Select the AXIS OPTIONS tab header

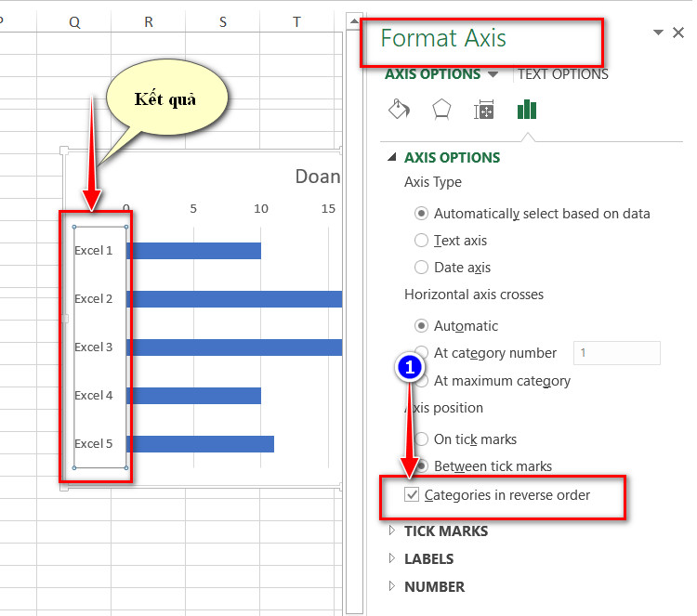coord(432,74)
